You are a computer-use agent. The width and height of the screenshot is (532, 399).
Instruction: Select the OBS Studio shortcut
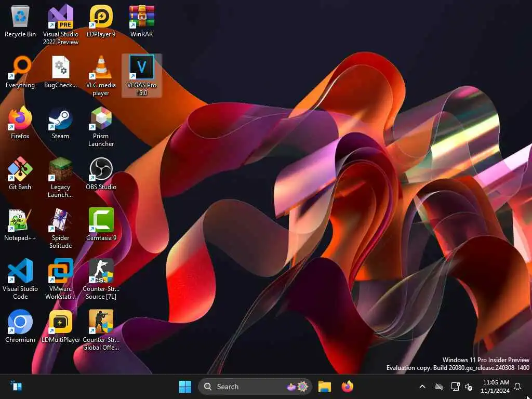pyautogui.click(x=101, y=174)
